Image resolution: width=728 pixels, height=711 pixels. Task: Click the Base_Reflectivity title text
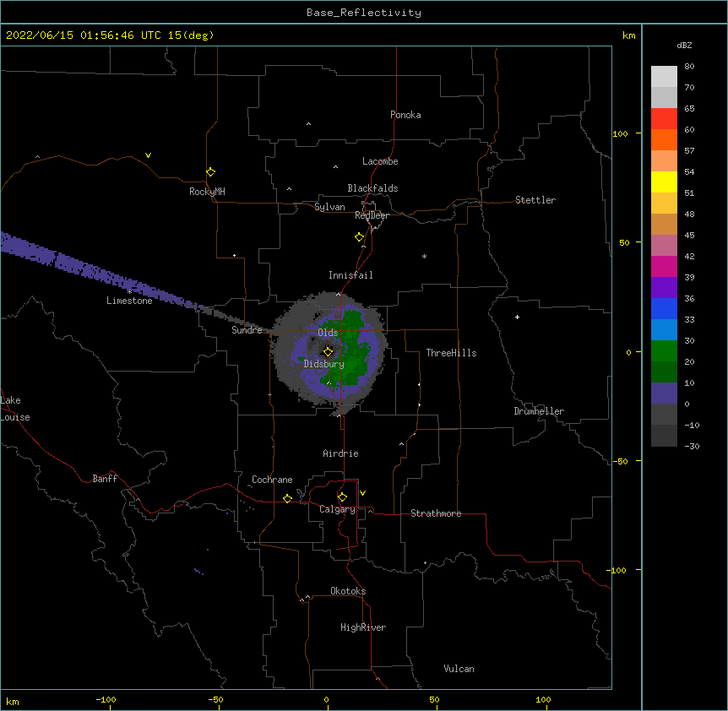pyautogui.click(x=363, y=13)
